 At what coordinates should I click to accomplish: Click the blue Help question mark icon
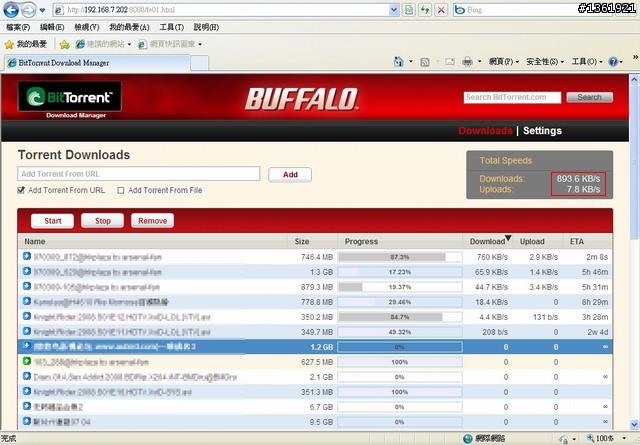click(x=613, y=62)
